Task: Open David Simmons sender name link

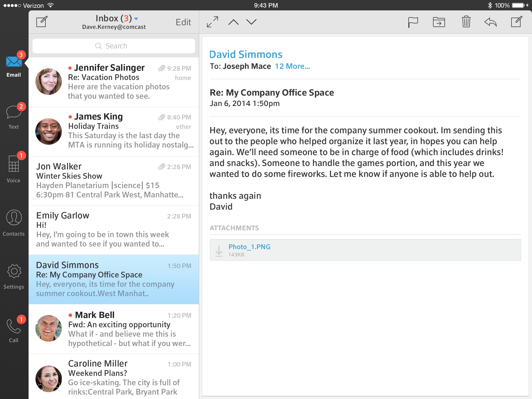Action: coord(246,54)
